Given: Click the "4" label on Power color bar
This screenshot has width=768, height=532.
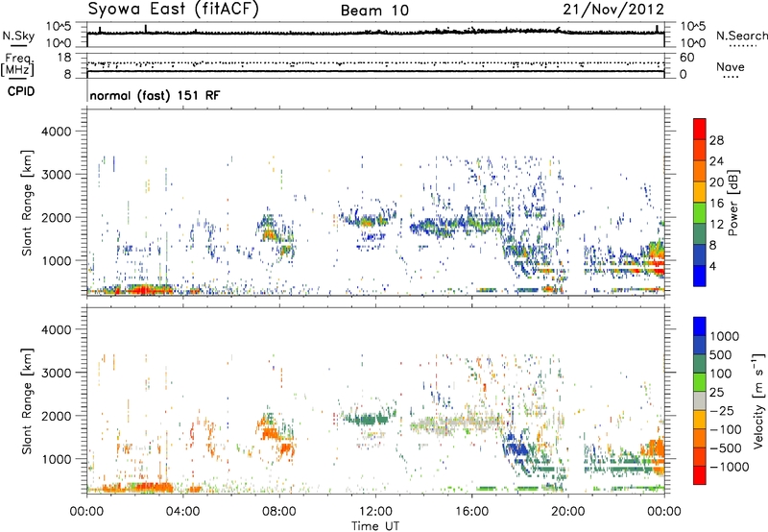Looking at the screenshot, I should click(x=712, y=267).
